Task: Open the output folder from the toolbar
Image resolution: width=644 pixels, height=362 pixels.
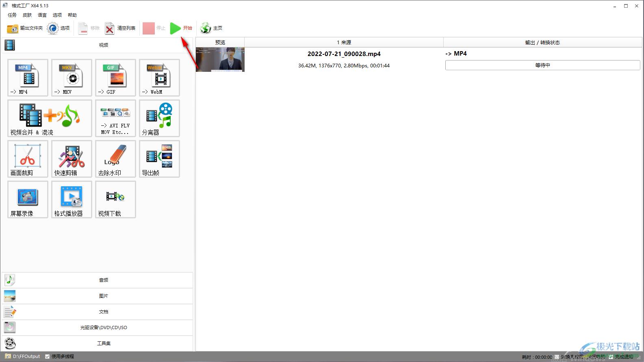Action: (25, 28)
